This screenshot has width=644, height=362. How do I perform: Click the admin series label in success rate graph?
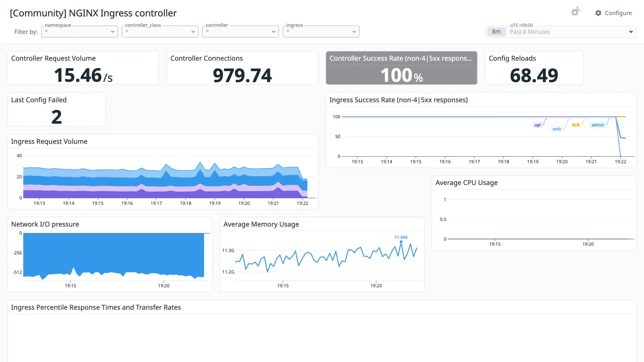click(x=597, y=125)
